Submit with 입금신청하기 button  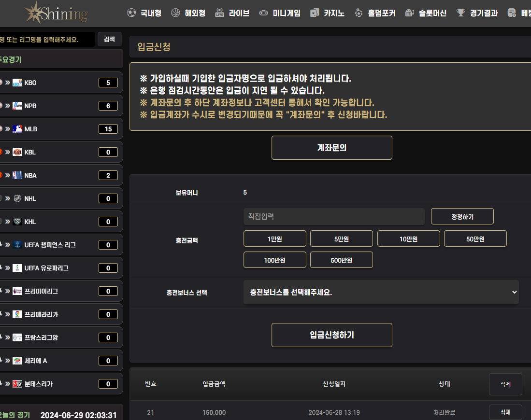click(x=332, y=335)
